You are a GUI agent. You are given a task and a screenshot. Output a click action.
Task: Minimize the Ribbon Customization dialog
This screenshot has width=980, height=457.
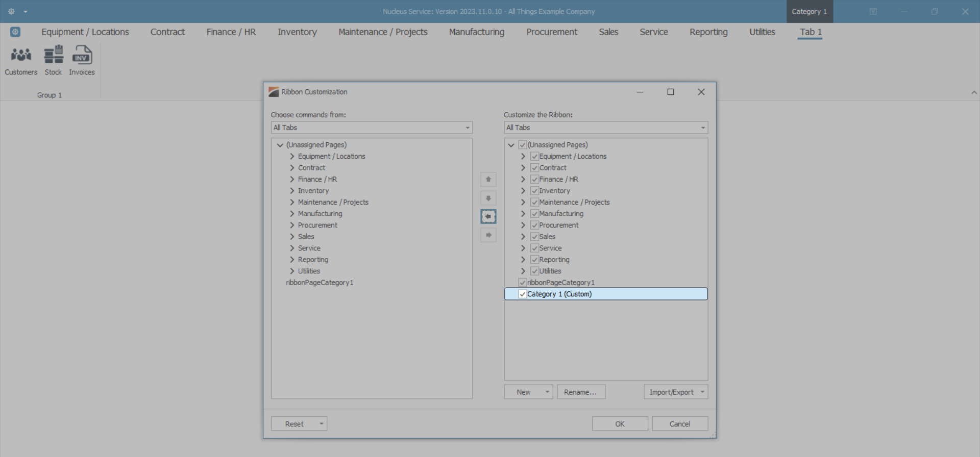tap(640, 92)
